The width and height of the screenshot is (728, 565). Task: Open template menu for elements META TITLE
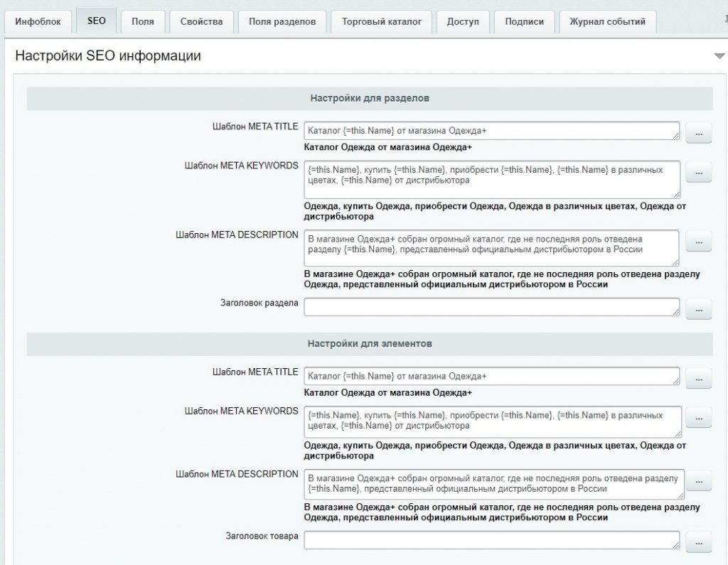(x=699, y=380)
